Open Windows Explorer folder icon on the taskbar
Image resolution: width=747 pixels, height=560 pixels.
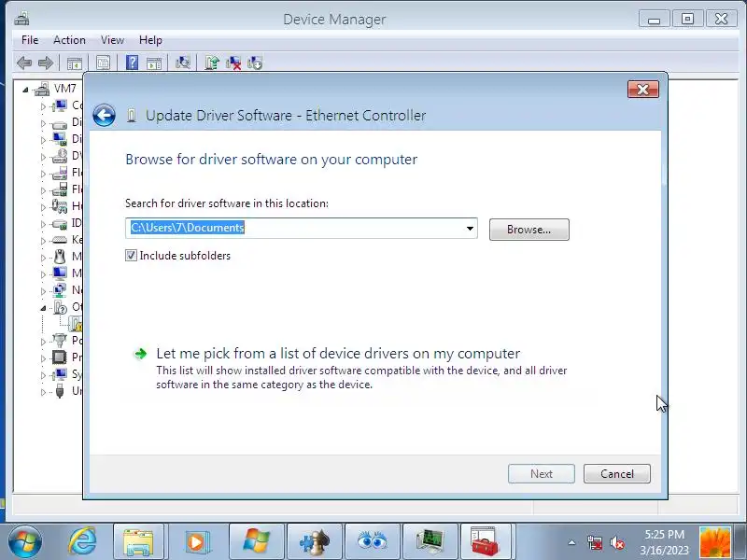click(x=138, y=541)
